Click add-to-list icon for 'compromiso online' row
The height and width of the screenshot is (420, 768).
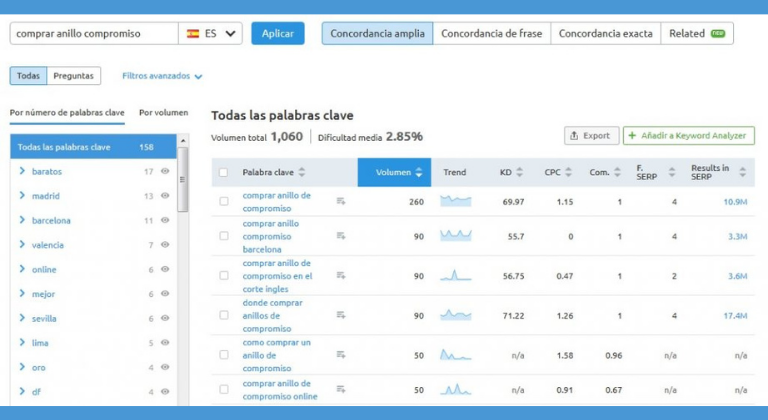pyautogui.click(x=341, y=390)
